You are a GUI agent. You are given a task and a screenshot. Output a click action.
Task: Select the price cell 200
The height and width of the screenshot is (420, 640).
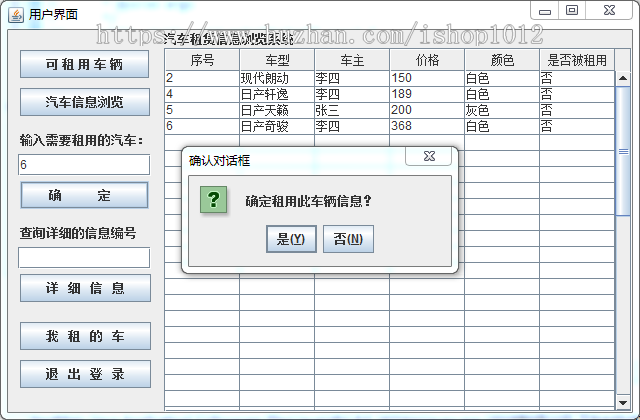427,110
